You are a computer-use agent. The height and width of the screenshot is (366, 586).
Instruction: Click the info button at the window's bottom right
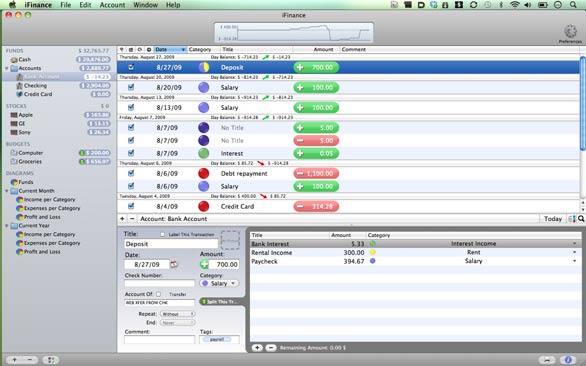[x=568, y=360]
